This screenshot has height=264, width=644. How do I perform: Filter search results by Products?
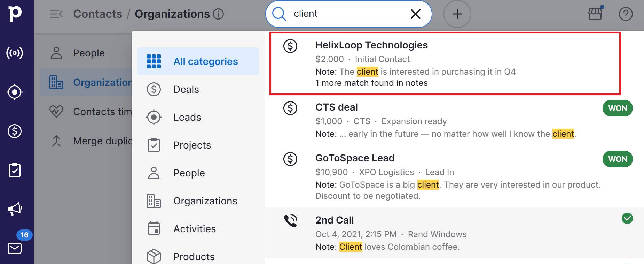click(x=198, y=257)
